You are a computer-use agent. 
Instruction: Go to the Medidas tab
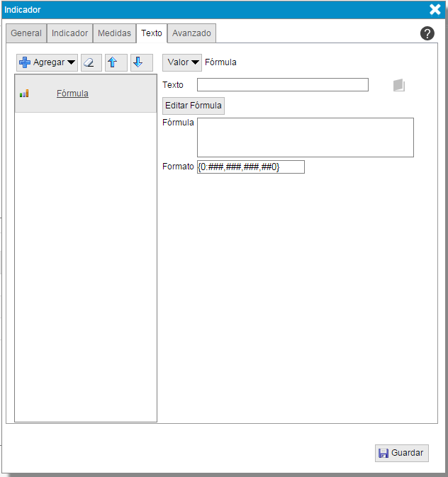114,33
